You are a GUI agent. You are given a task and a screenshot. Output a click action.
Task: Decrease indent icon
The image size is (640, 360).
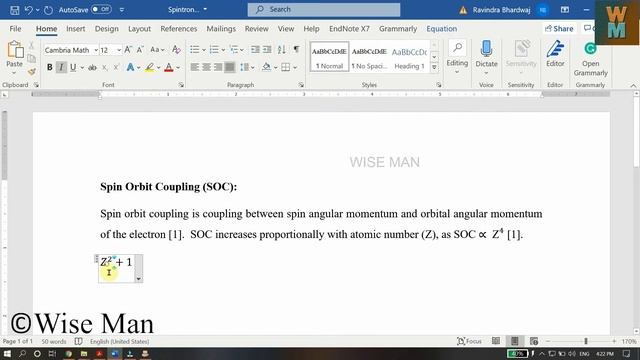click(x=255, y=50)
